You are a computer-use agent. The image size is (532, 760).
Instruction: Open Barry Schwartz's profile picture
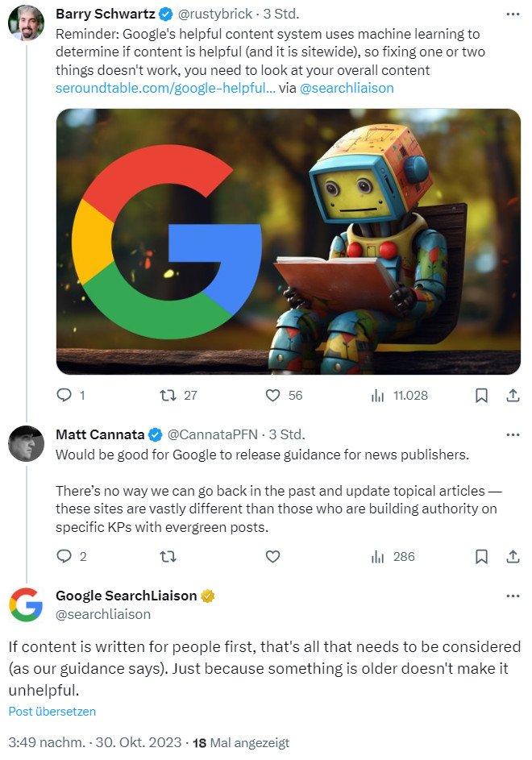(27, 23)
